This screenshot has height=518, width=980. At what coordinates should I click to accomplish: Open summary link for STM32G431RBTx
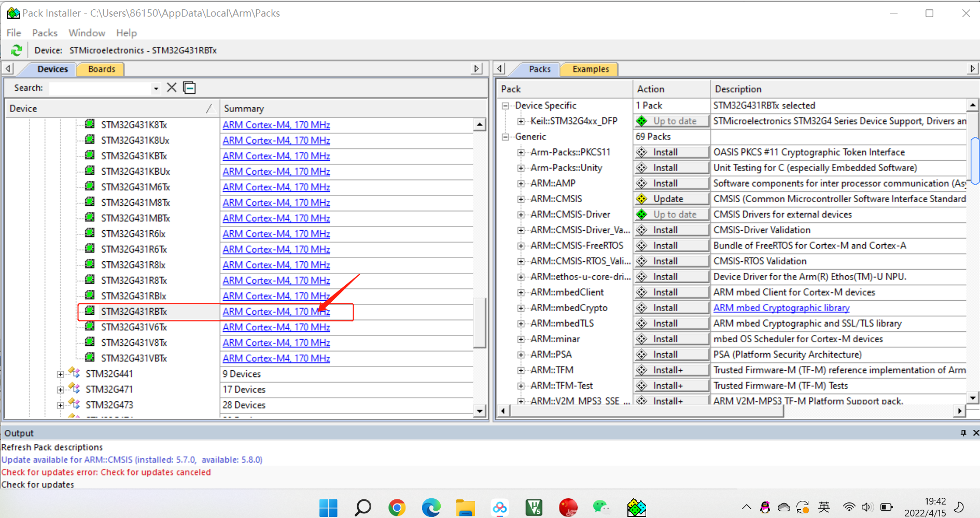click(x=276, y=311)
